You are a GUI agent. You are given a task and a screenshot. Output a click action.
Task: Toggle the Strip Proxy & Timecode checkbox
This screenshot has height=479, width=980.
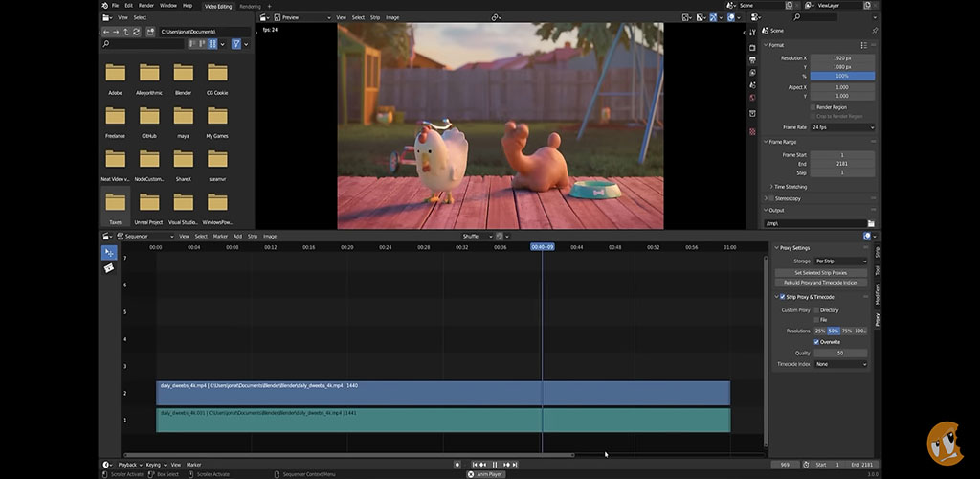point(783,297)
